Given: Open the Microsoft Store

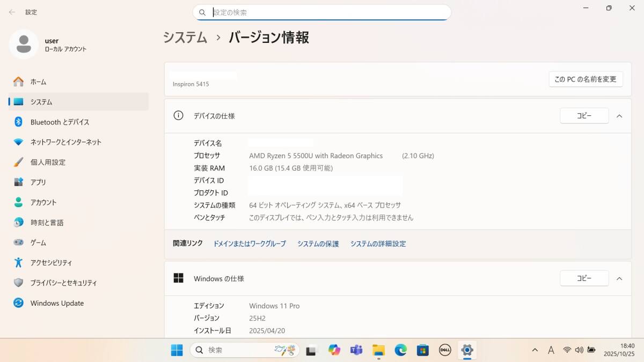Looking at the screenshot, I should [423, 350].
